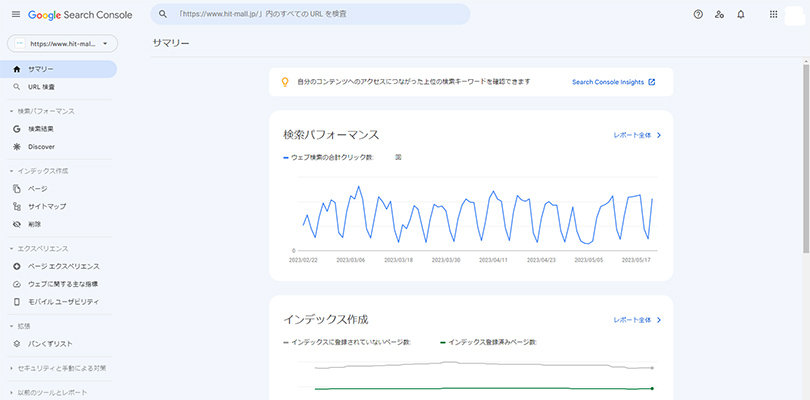Open the hamburger main menu
The height and width of the screenshot is (400, 810).
tap(14, 14)
